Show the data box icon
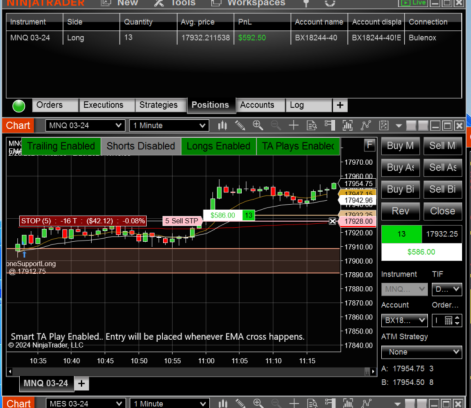 (312, 126)
